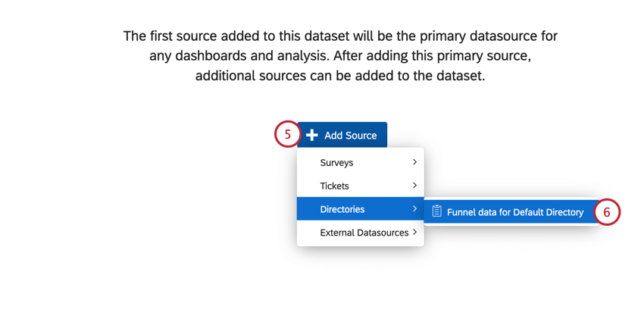Open the External Datasources submenu arrow
This screenshot has width=644, height=322.
[x=415, y=233]
